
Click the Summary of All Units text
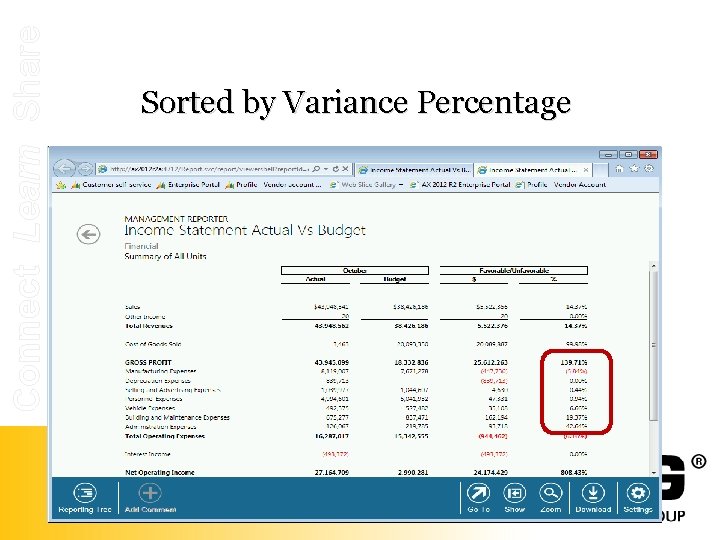(165, 256)
